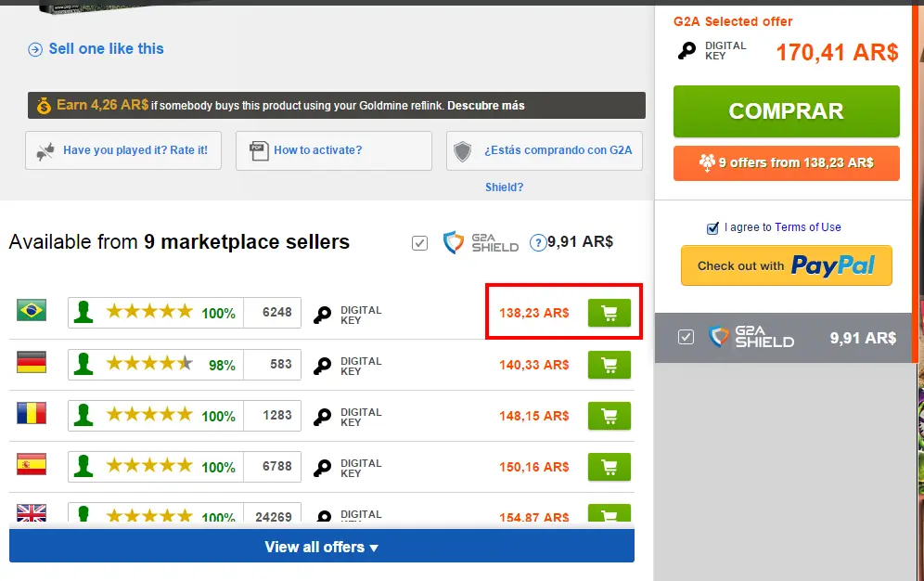924x581 pixels.
Task: Click the green COMPRAR button
Action: (786, 111)
